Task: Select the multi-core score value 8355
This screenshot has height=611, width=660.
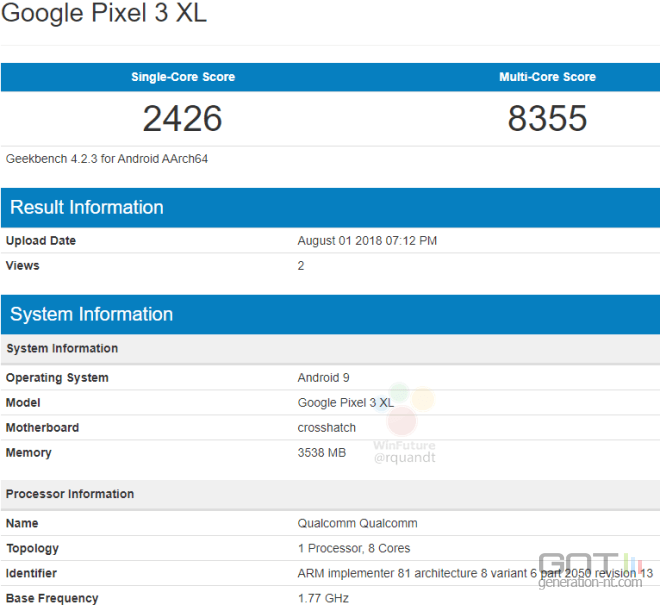Action: click(x=547, y=119)
